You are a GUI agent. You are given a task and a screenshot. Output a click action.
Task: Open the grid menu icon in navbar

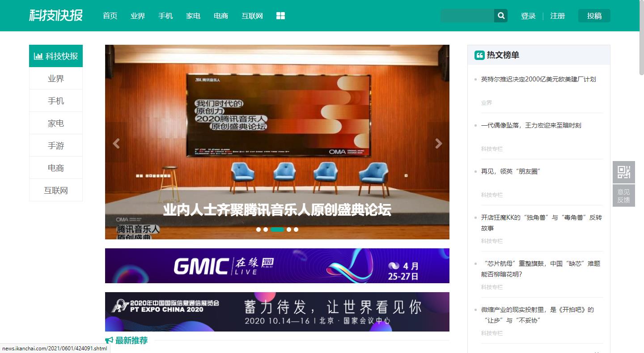pos(280,16)
